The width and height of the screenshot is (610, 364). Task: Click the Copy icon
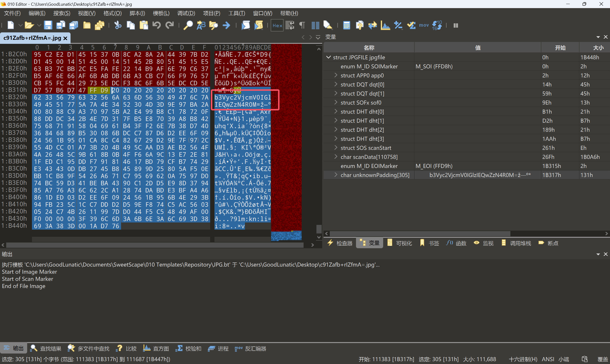131,25
